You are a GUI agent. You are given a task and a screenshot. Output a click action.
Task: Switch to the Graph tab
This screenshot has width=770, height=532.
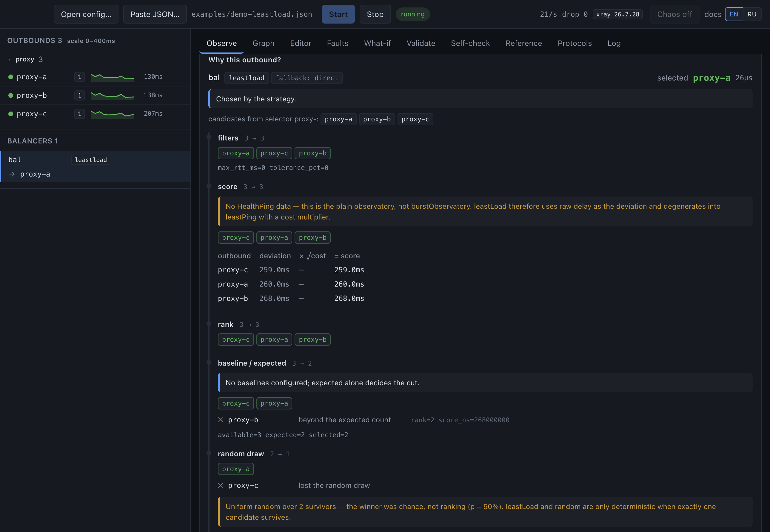(264, 43)
